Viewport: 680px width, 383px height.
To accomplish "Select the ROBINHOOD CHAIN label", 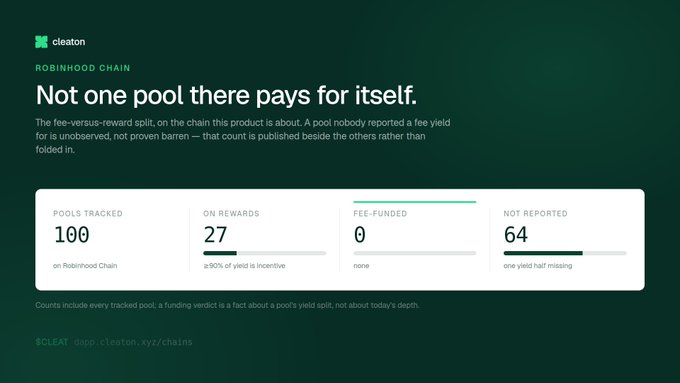I will (x=83, y=68).
